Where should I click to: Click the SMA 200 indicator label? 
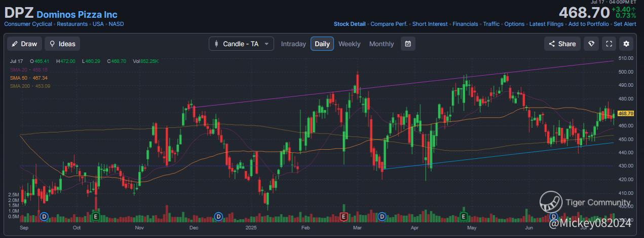coord(30,86)
